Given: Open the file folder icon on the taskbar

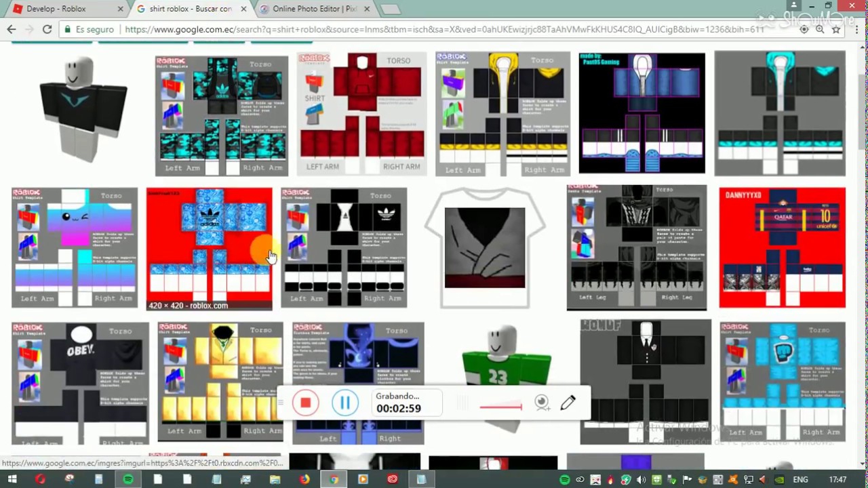Looking at the screenshot, I should pos(275,480).
